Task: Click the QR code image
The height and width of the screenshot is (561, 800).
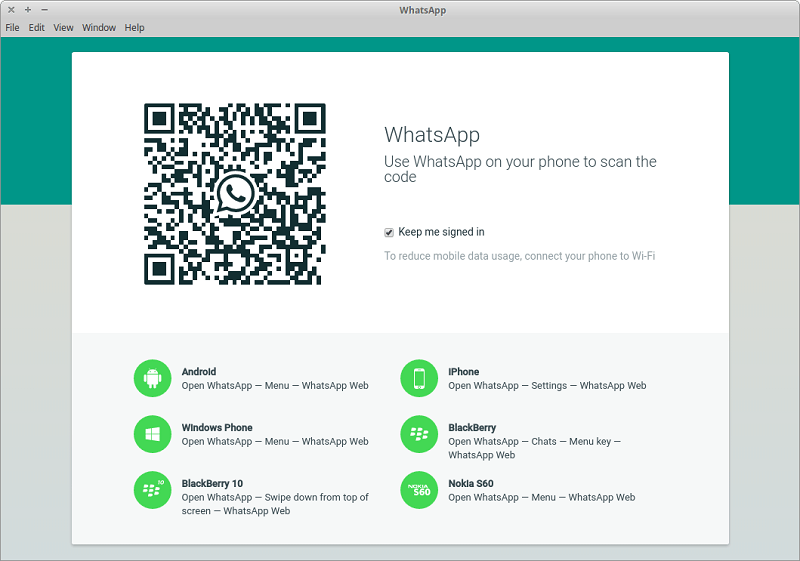Action: click(x=235, y=194)
